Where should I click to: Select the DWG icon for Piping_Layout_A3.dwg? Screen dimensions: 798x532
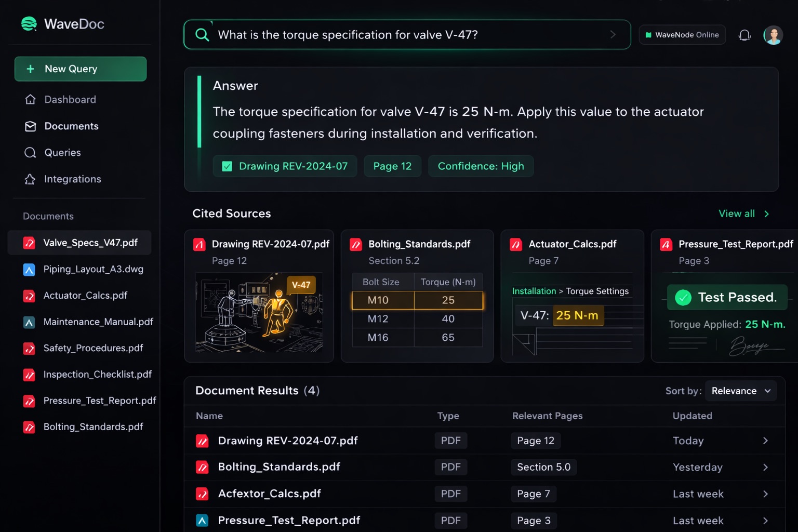coord(29,269)
